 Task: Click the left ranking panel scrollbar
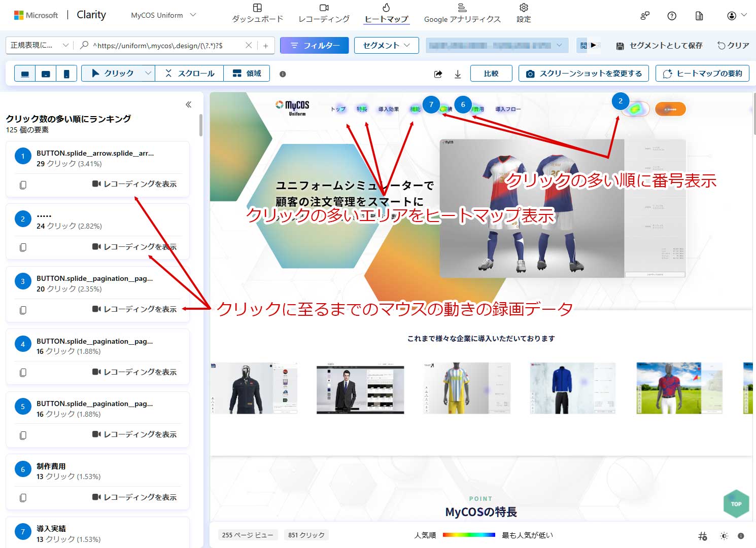pos(201,125)
